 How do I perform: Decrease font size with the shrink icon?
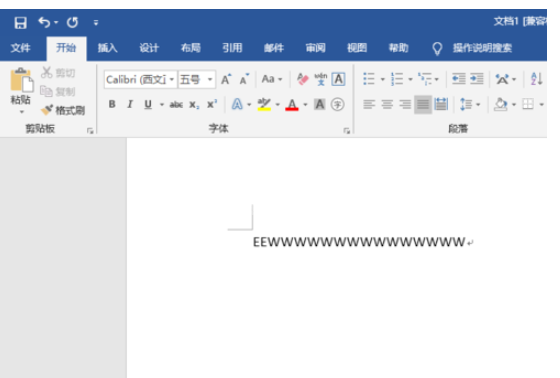(x=244, y=79)
